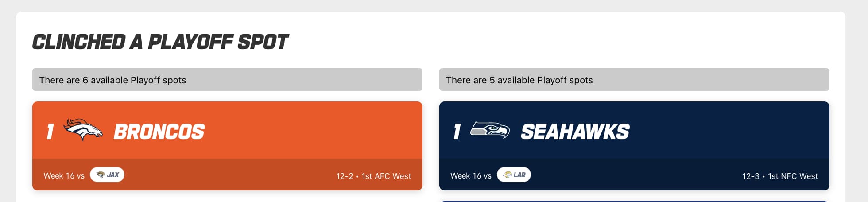Click the Seahawks bird logo
Screen dimensions: 868x202
tap(490, 130)
